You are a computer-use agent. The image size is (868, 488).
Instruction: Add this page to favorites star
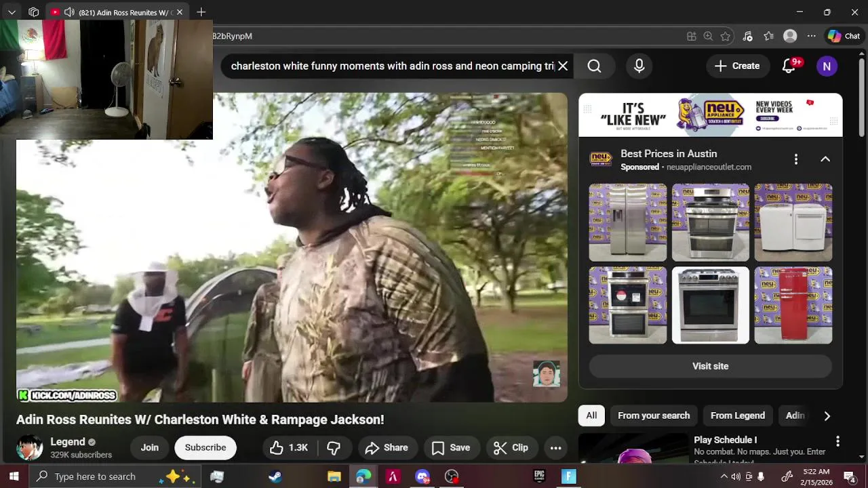pyautogui.click(x=726, y=36)
